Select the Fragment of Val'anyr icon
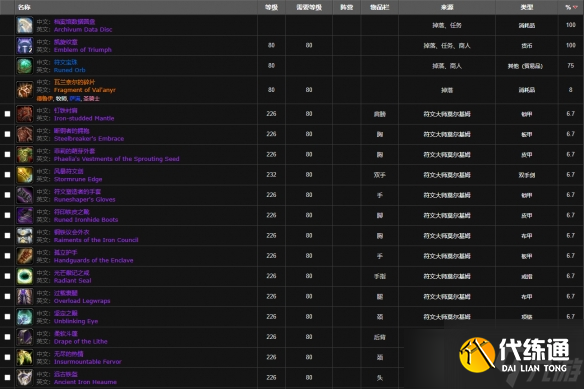 tap(25, 90)
